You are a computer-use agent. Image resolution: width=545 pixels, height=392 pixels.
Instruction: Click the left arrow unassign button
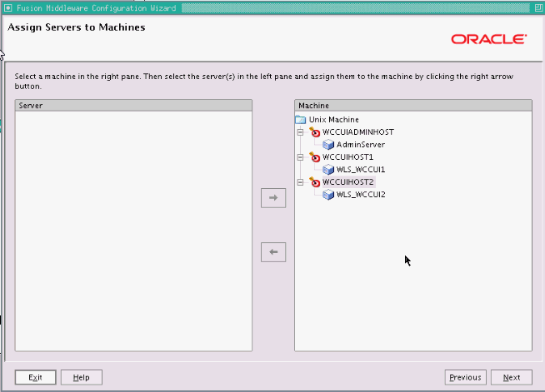pyautogui.click(x=273, y=251)
